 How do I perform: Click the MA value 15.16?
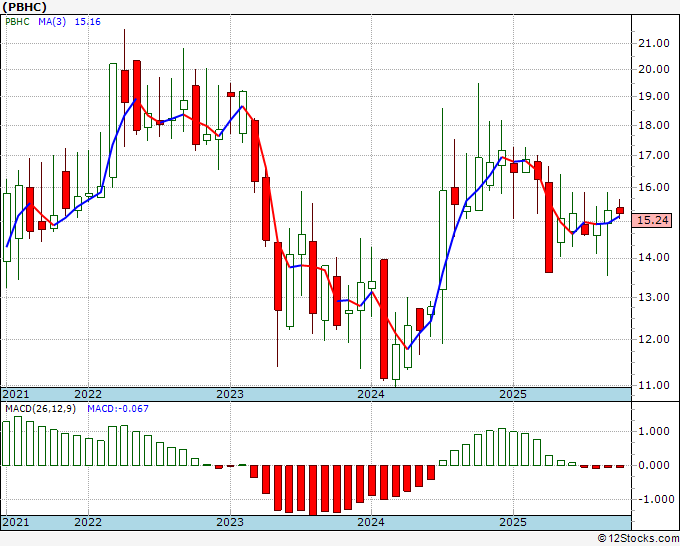88,22
